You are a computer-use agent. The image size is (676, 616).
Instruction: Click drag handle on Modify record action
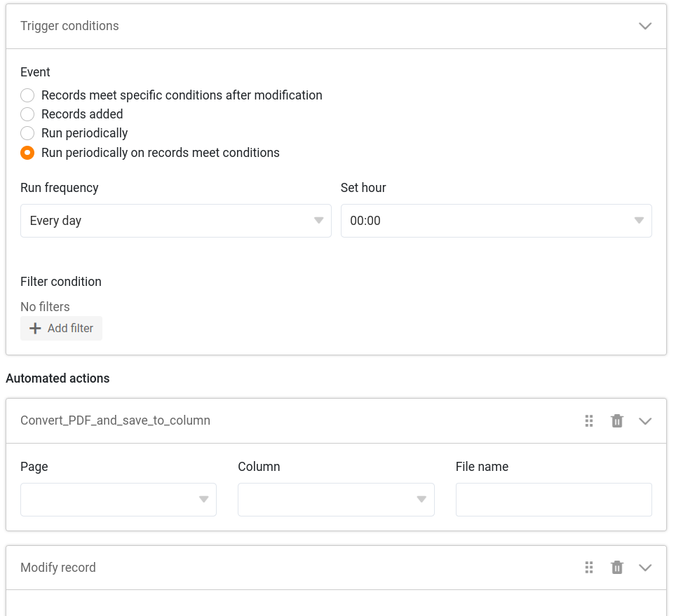[589, 568]
